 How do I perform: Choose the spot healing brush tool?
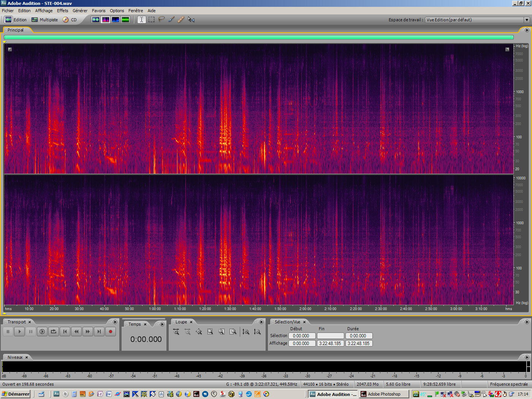[x=181, y=19]
